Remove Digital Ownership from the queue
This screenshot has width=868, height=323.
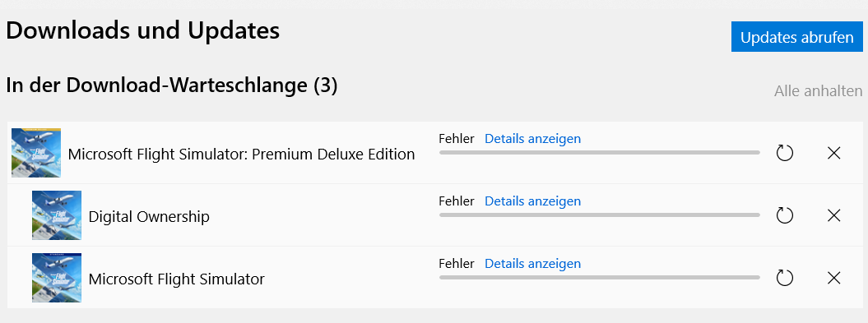[x=833, y=215]
